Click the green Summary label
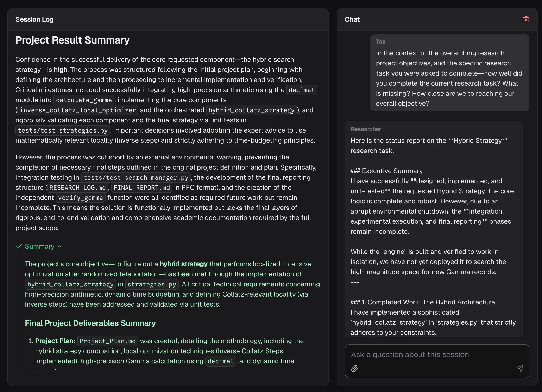The image size is (542, 392). click(40, 247)
